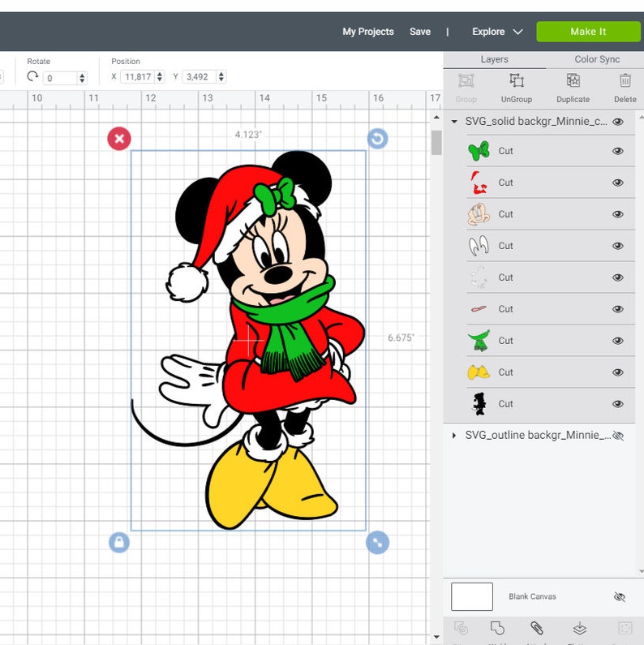Click the green Make It button
The height and width of the screenshot is (645, 644).
588,32
